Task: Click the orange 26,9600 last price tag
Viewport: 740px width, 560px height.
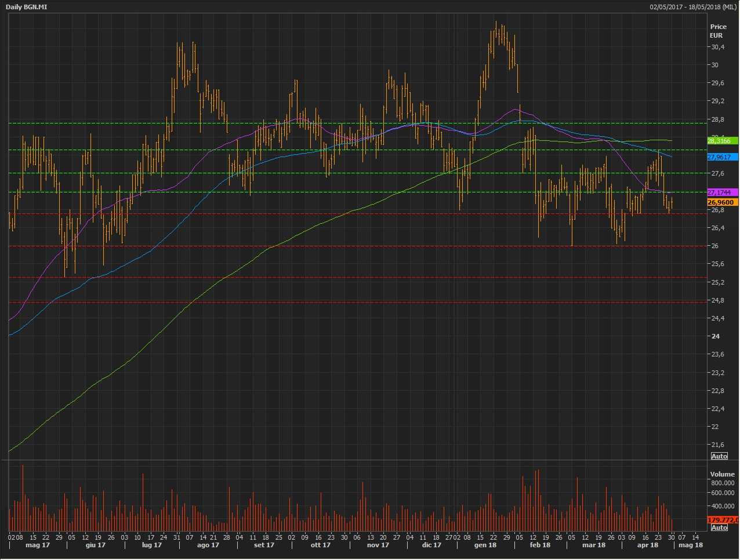Action: 722,202
